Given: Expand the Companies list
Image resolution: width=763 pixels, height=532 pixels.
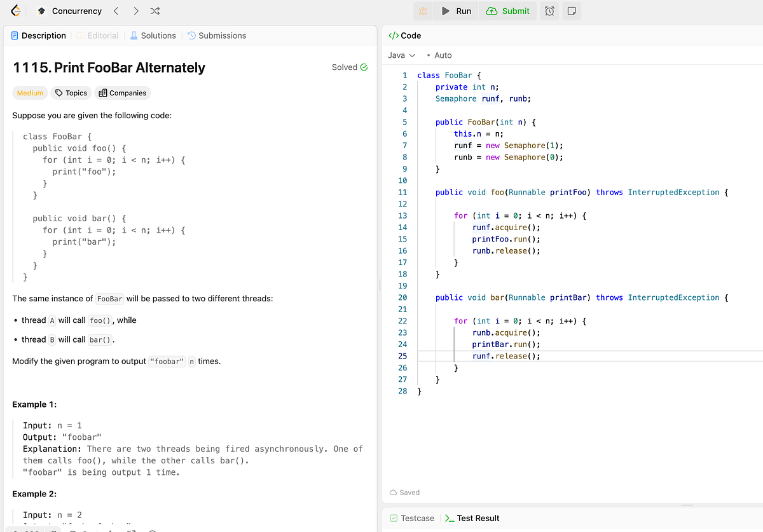Looking at the screenshot, I should 122,93.
